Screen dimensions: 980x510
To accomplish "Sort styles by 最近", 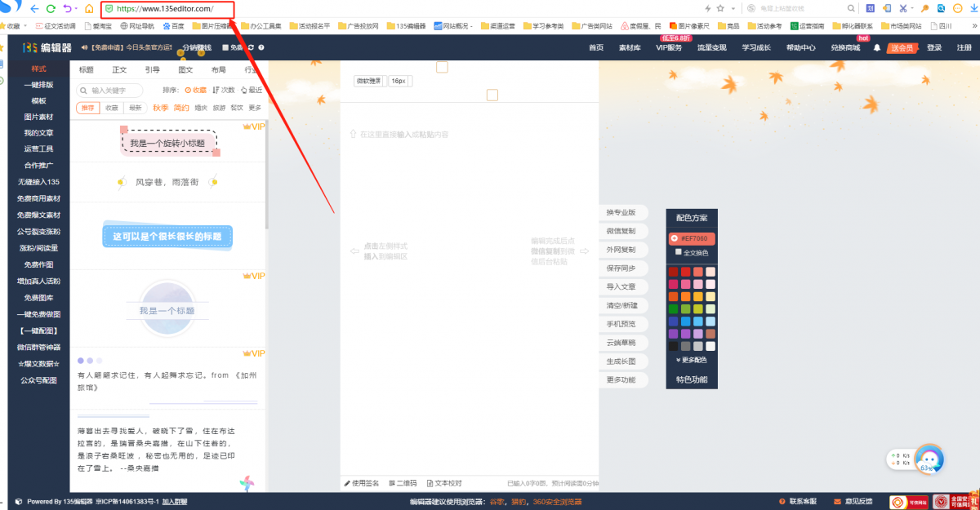I will point(252,91).
